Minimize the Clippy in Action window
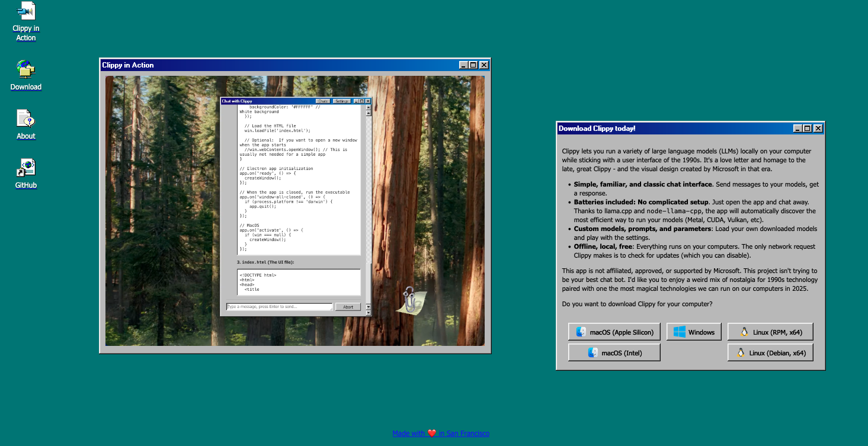The height and width of the screenshot is (446, 868). [x=464, y=65]
